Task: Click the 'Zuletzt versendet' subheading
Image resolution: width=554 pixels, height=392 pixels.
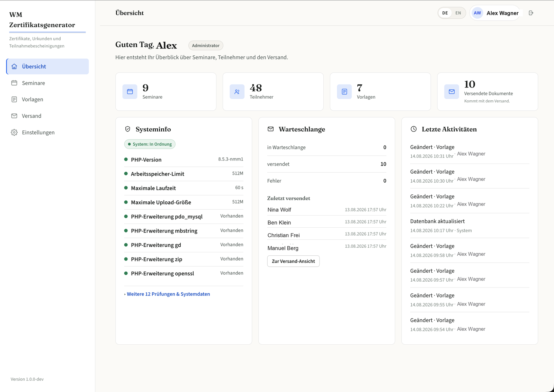Action: pos(288,198)
